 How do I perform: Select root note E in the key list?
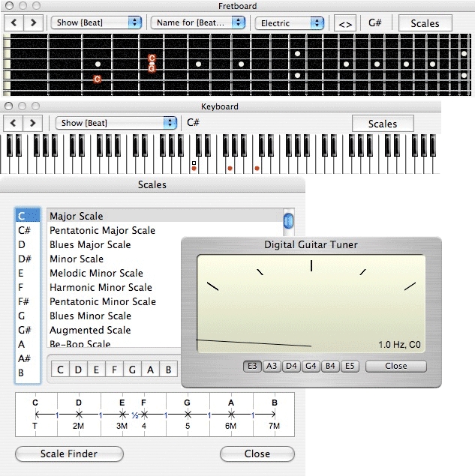tap(28, 273)
